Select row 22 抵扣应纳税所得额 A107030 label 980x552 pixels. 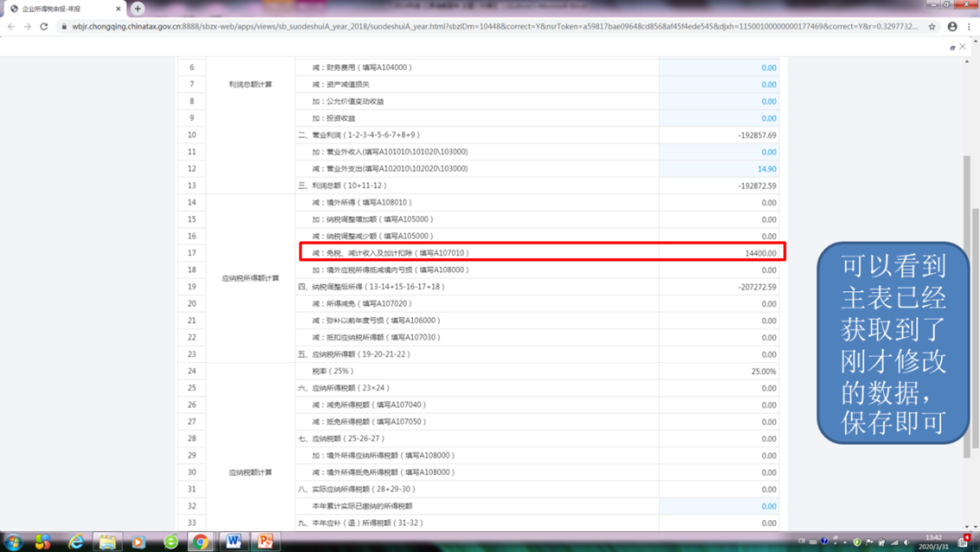pyautogui.click(x=377, y=338)
